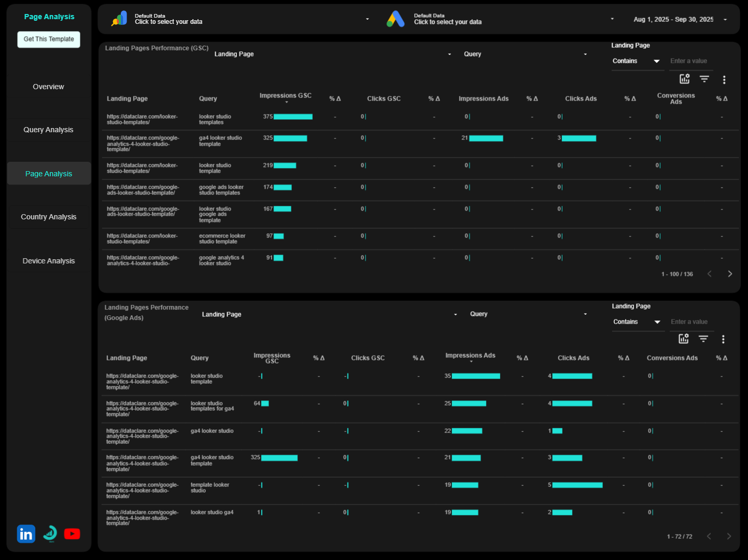The height and width of the screenshot is (560, 748).
Task: Click the Get This Template button
Action: click(48, 39)
